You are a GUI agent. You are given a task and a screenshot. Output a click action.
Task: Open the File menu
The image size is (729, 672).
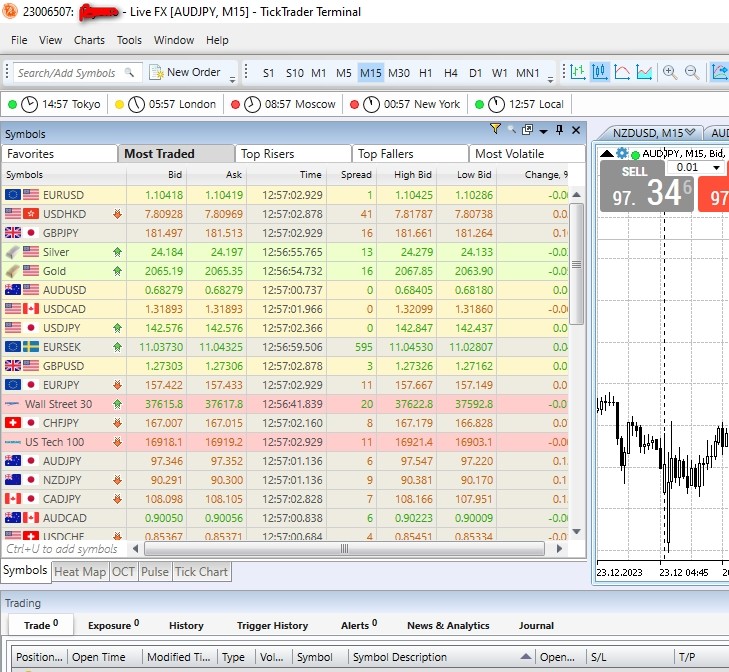pyautogui.click(x=19, y=40)
